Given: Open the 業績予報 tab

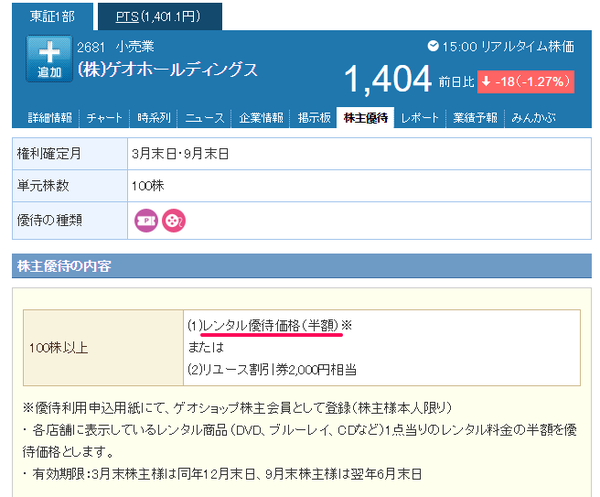Looking at the screenshot, I should point(475,118).
